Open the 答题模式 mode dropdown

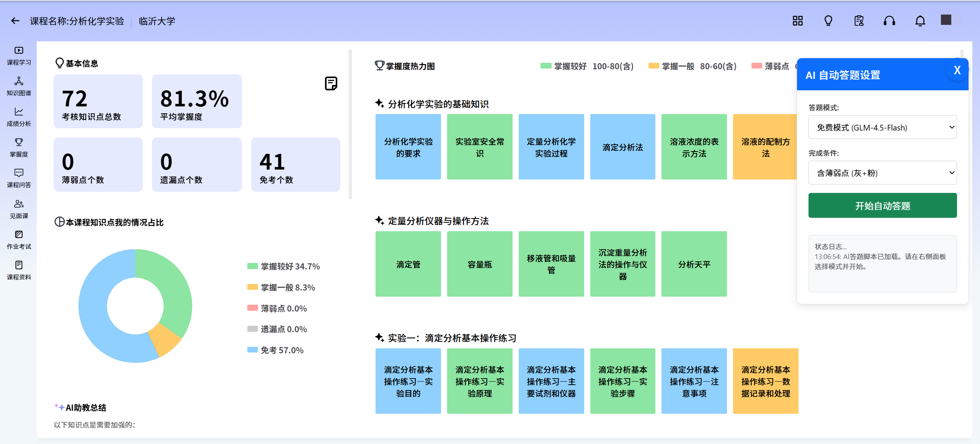click(x=882, y=127)
